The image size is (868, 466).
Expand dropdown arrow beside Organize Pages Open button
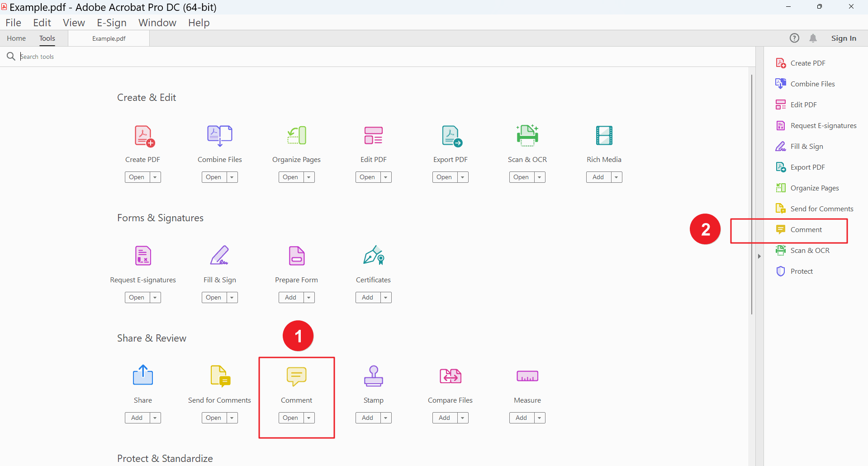[309, 177]
